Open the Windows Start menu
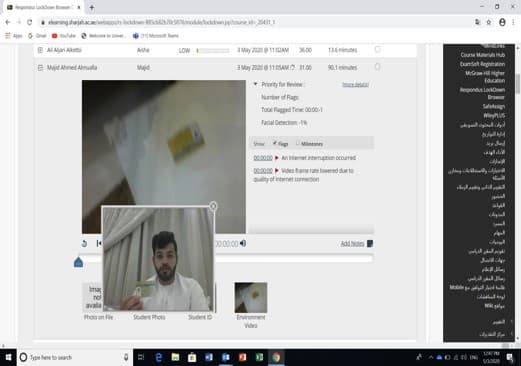521x366 pixels. [8, 357]
